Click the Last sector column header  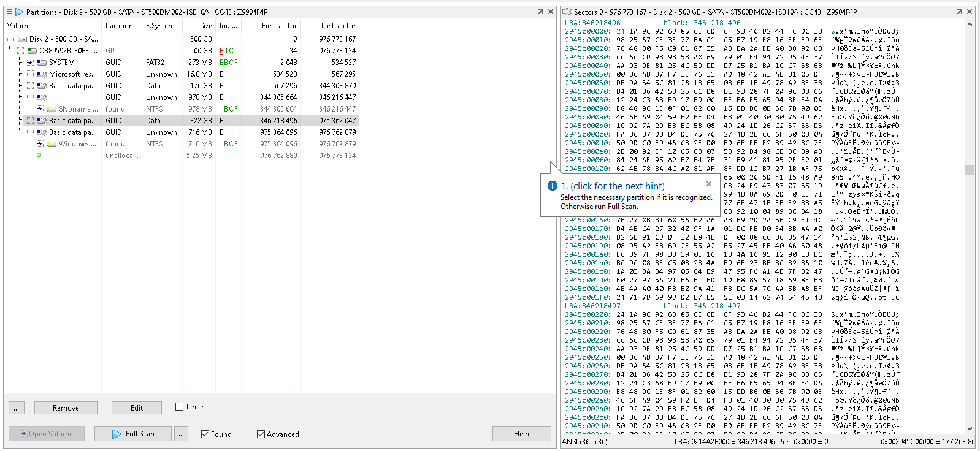[338, 26]
